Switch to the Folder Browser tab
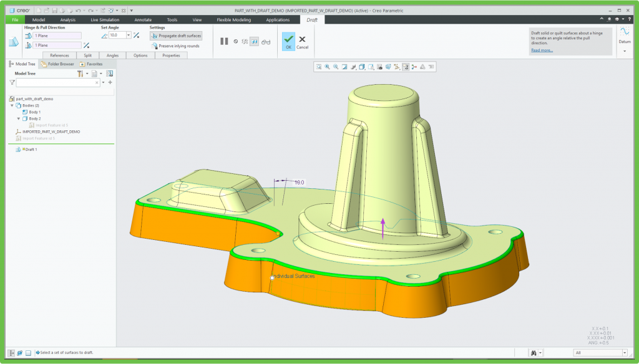 click(57, 64)
